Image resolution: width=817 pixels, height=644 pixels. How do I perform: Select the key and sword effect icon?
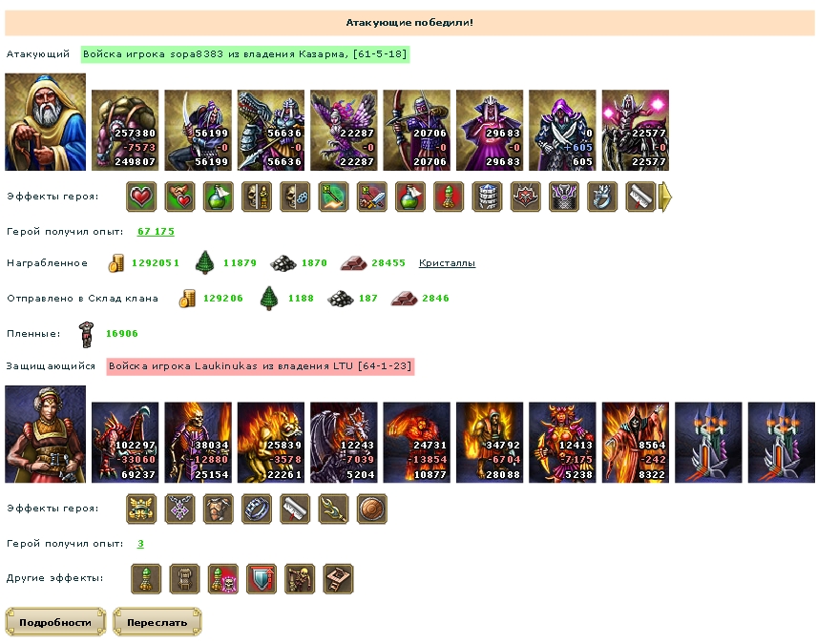[x=372, y=197]
